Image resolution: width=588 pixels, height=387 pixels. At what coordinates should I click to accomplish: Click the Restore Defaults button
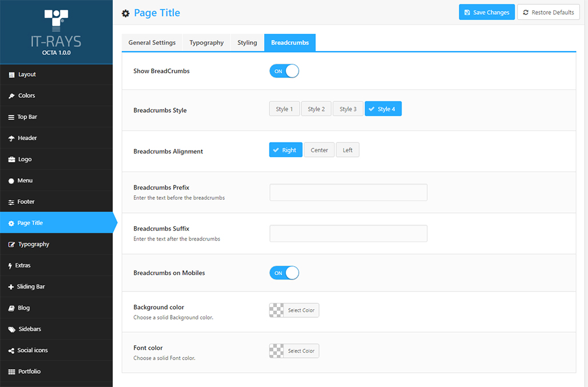tap(548, 13)
